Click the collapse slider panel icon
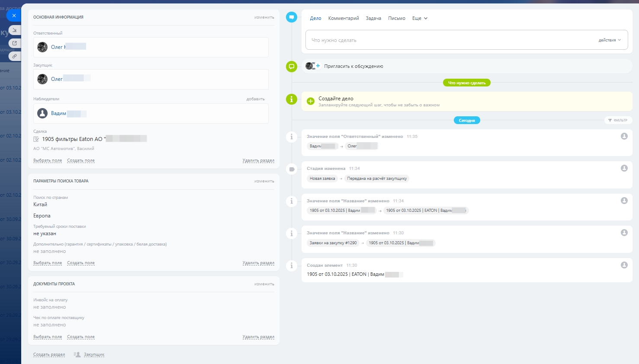639x364 pixels. click(x=14, y=30)
